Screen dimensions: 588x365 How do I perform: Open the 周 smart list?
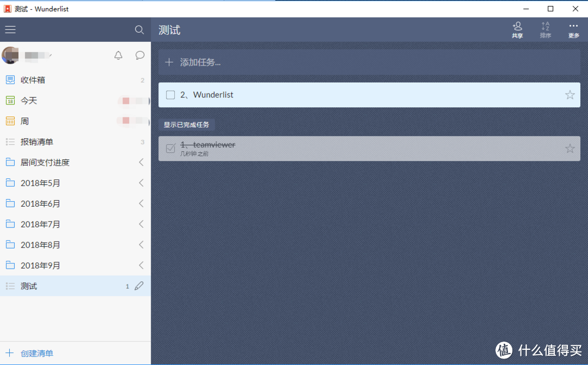tap(75, 121)
